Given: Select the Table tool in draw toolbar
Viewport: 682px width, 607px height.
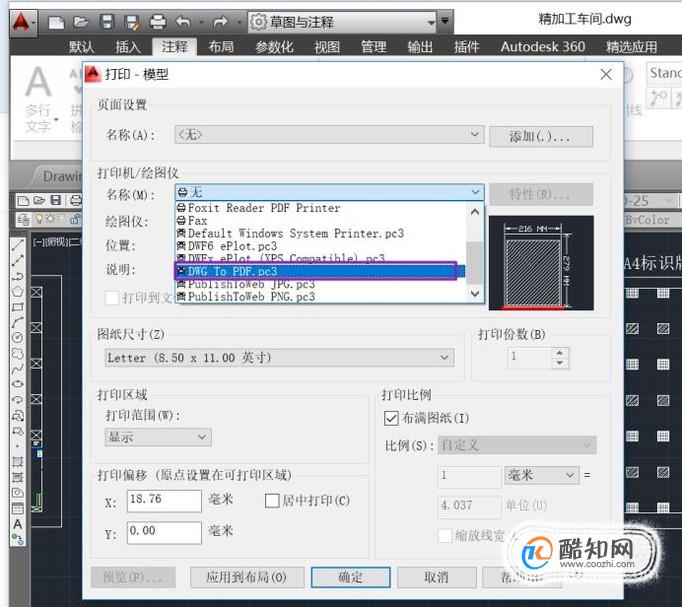Looking at the screenshot, I should pyautogui.click(x=17, y=508).
